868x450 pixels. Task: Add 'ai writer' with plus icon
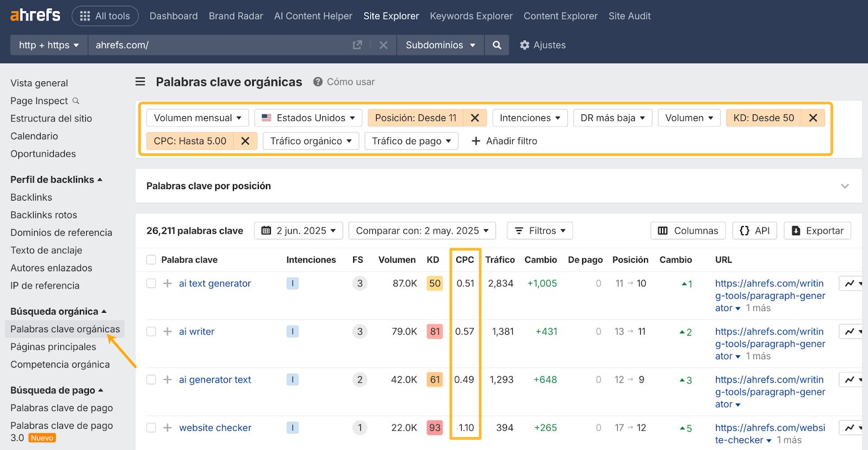coord(168,332)
